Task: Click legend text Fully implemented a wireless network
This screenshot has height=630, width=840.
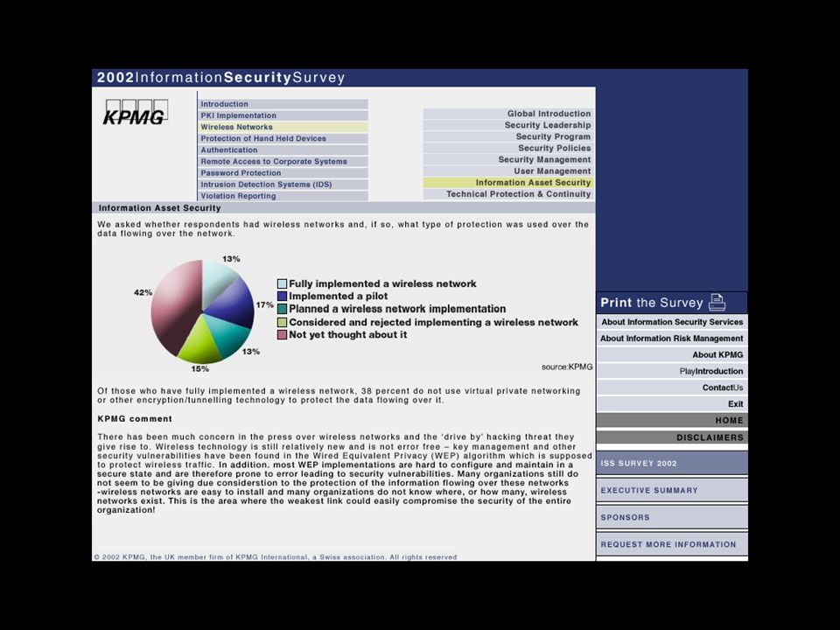Action: tap(382, 283)
